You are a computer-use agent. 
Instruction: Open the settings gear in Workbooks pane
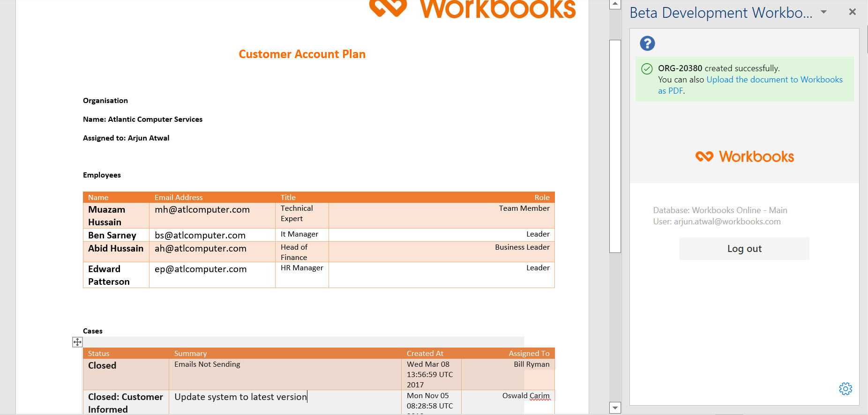coord(846,389)
